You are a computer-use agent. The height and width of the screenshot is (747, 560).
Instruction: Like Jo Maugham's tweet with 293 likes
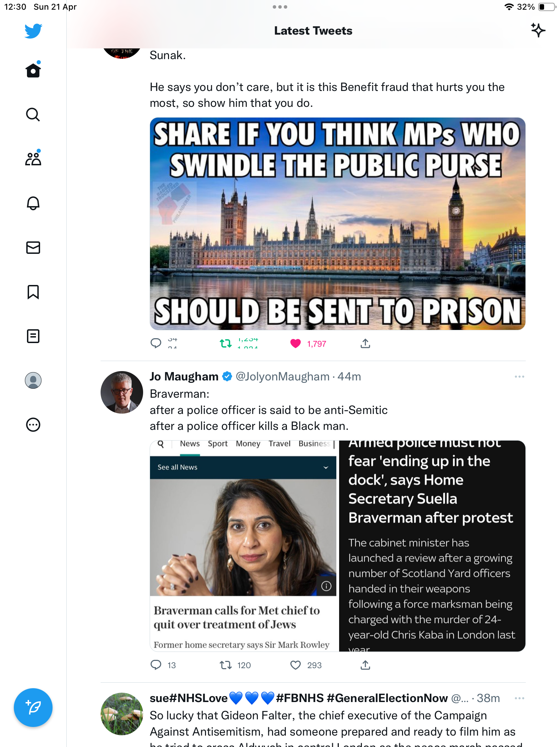pyautogui.click(x=296, y=665)
